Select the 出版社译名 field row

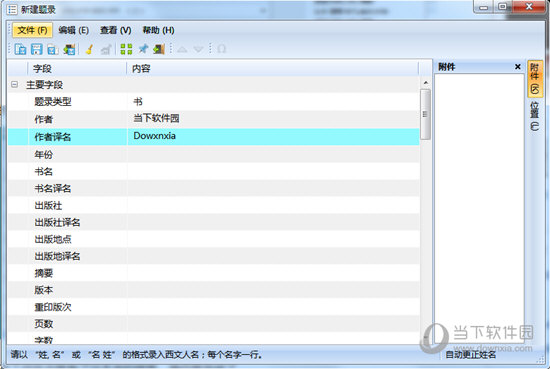(214, 222)
